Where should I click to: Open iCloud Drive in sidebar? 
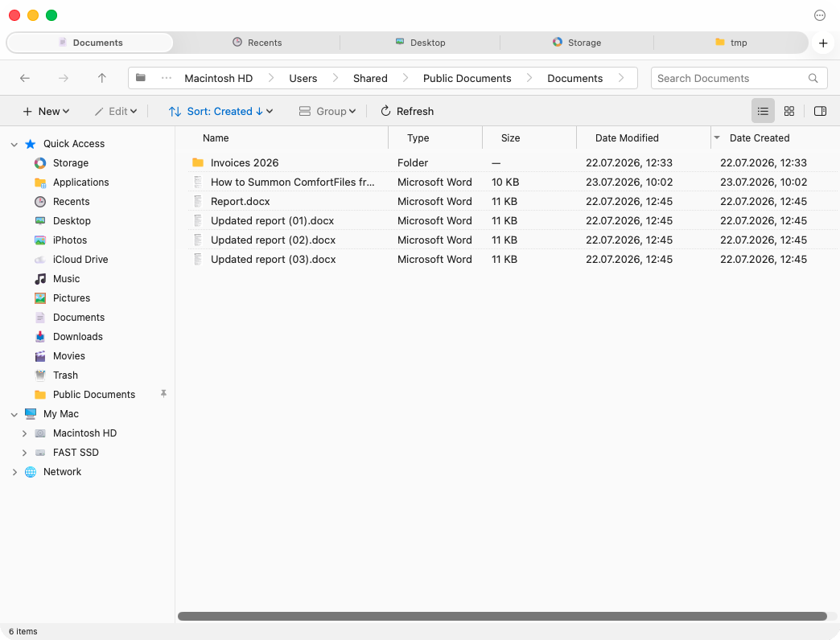coord(80,259)
